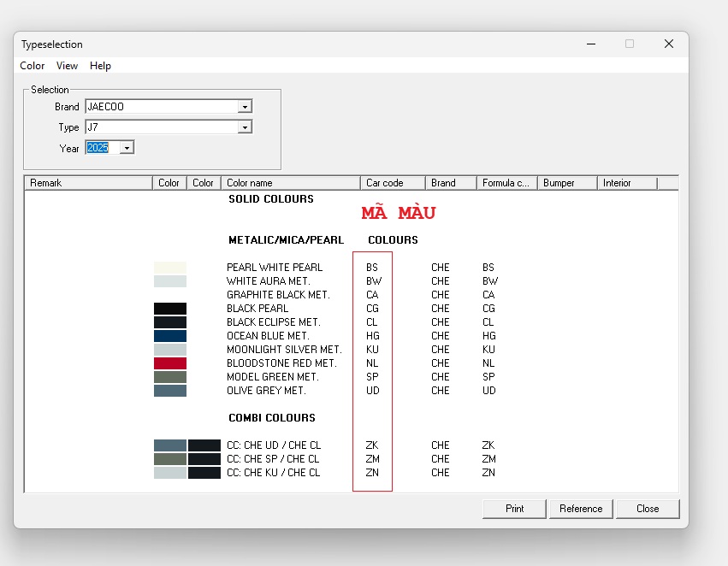This screenshot has height=566, width=728.
Task: Click the Reference button
Action: 581,509
